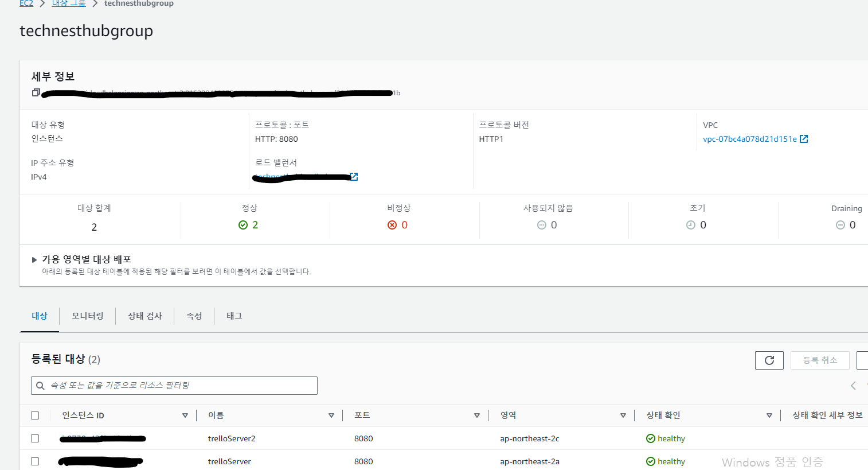Click the HTTP1 protocol version value

[x=491, y=139]
